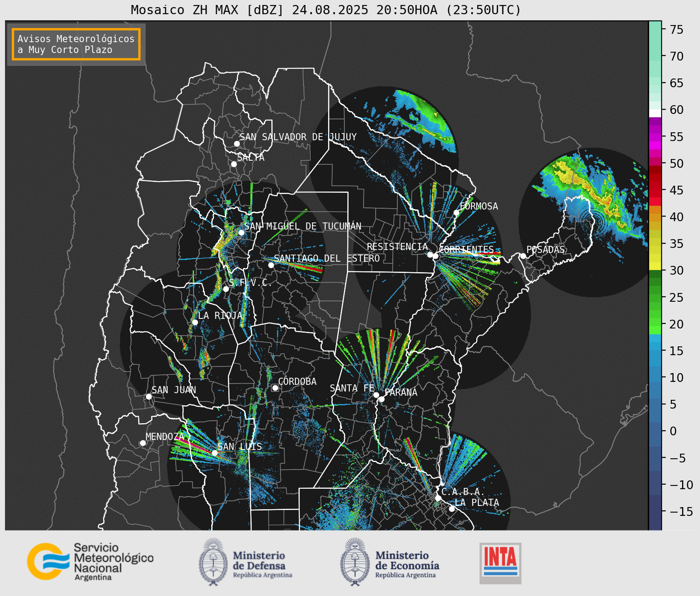Screen dimensions: 700x596
Task: Click the La Rioja city marker
Action: click(x=195, y=322)
